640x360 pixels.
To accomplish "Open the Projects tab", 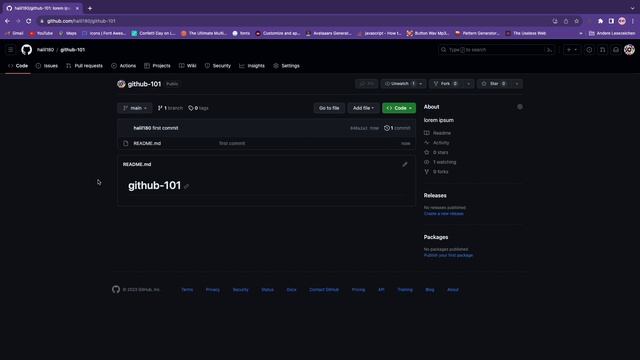I will click(x=157, y=66).
